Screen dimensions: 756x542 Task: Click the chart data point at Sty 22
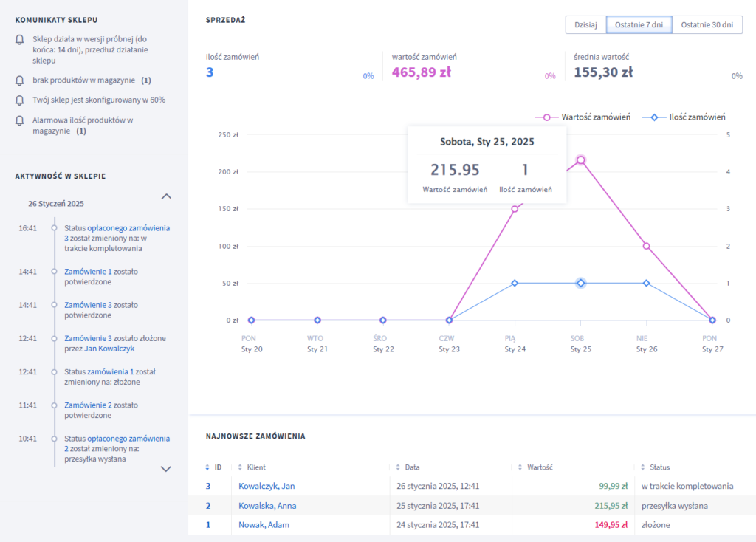tap(383, 320)
